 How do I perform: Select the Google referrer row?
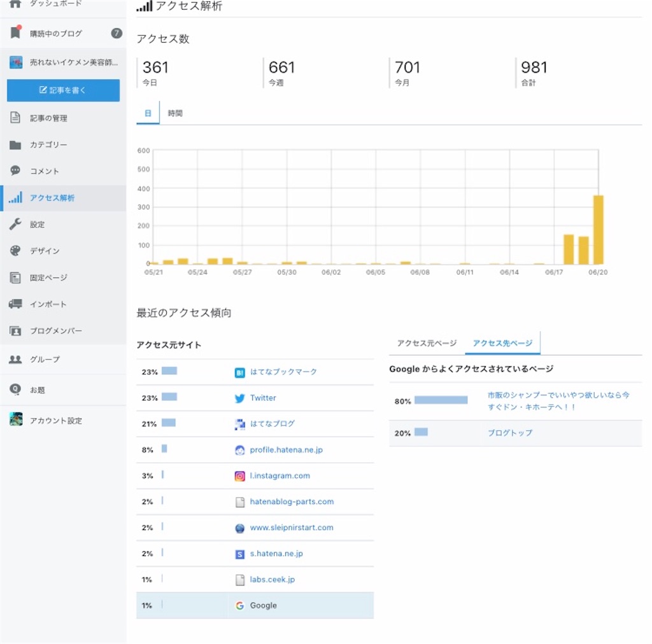pos(255,605)
